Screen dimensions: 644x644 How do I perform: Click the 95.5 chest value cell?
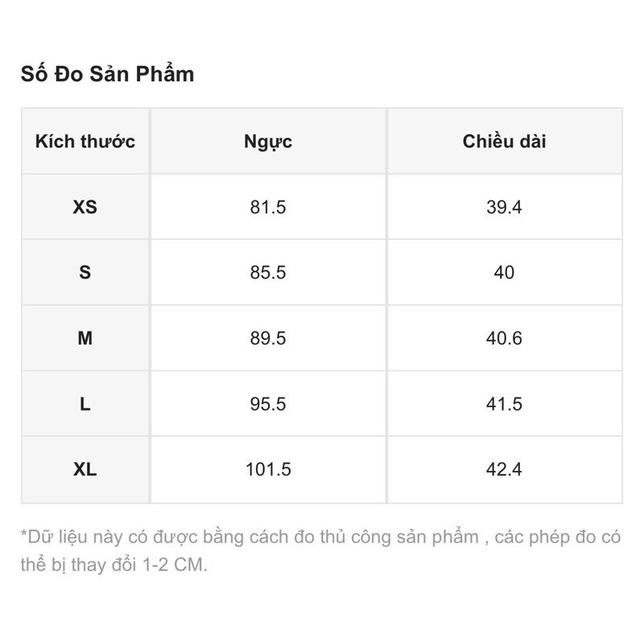(x=268, y=404)
